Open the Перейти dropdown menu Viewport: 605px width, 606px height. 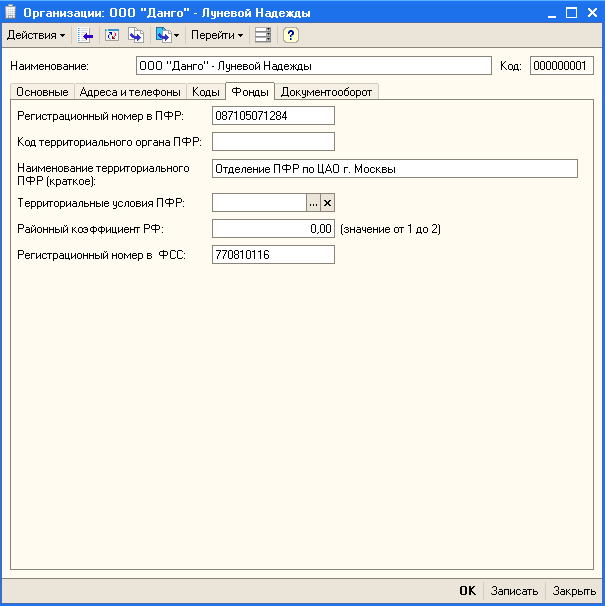[x=217, y=35]
